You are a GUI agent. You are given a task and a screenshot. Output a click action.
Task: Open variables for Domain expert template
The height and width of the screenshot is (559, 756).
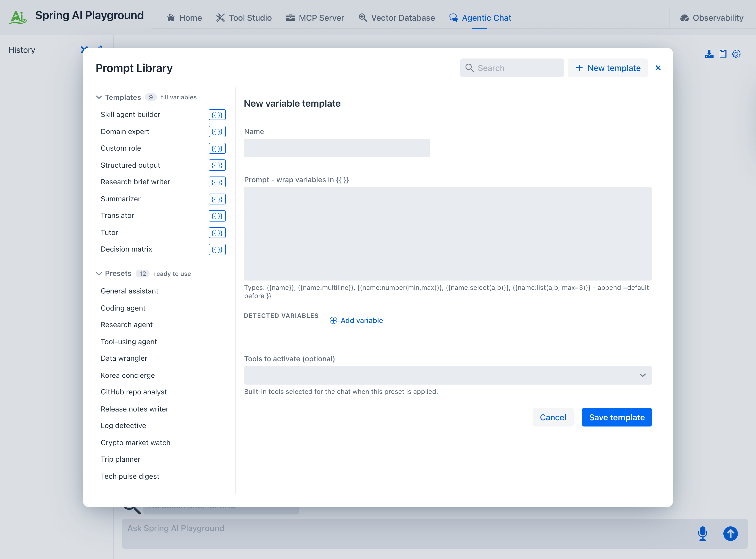click(x=217, y=132)
